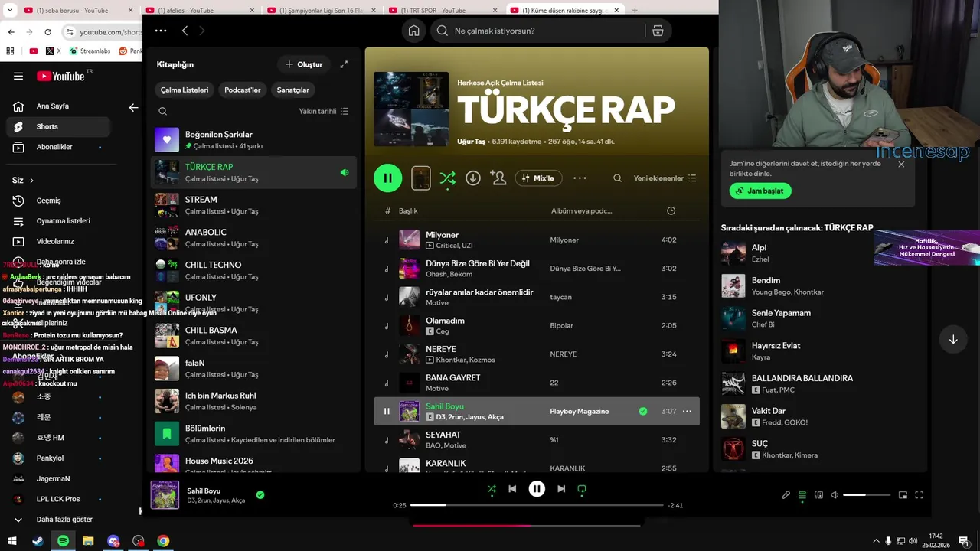Viewport: 980px width, 551px height.
Task: Open the STREAM playlist
Action: (253, 205)
